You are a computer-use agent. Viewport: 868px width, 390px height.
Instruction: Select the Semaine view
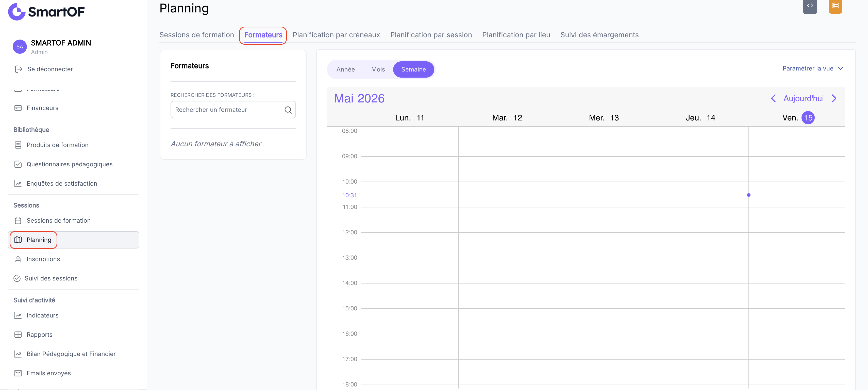coord(413,69)
